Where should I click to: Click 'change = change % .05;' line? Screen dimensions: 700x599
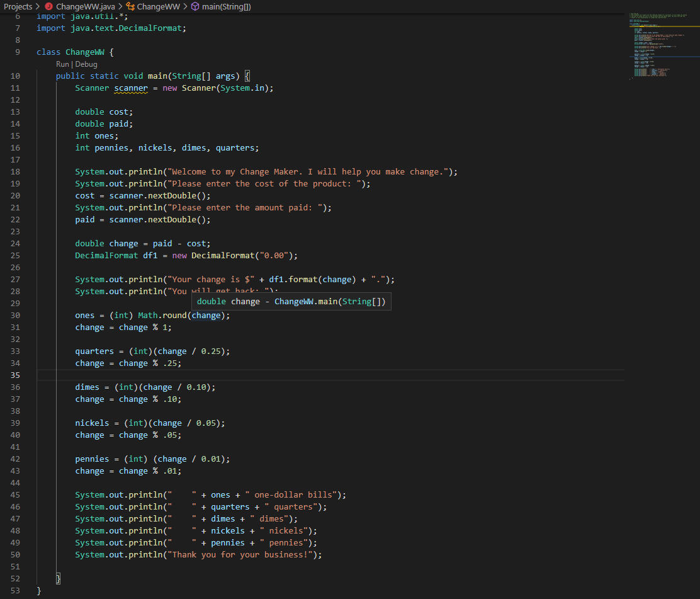pos(128,435)
